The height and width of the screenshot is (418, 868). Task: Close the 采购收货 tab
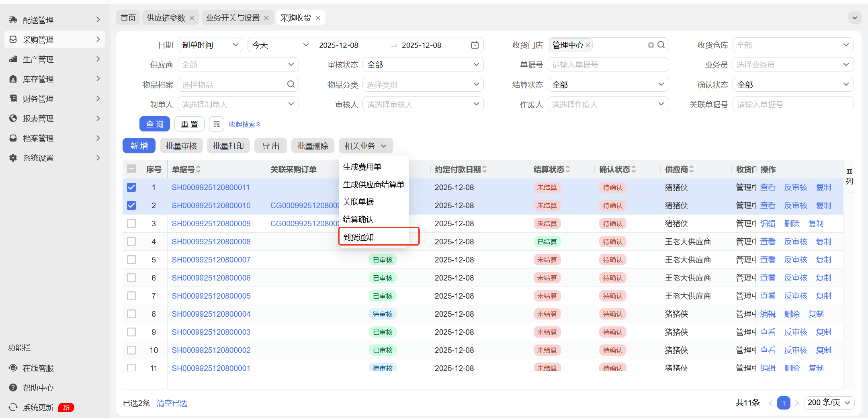[x=318, y=18]
